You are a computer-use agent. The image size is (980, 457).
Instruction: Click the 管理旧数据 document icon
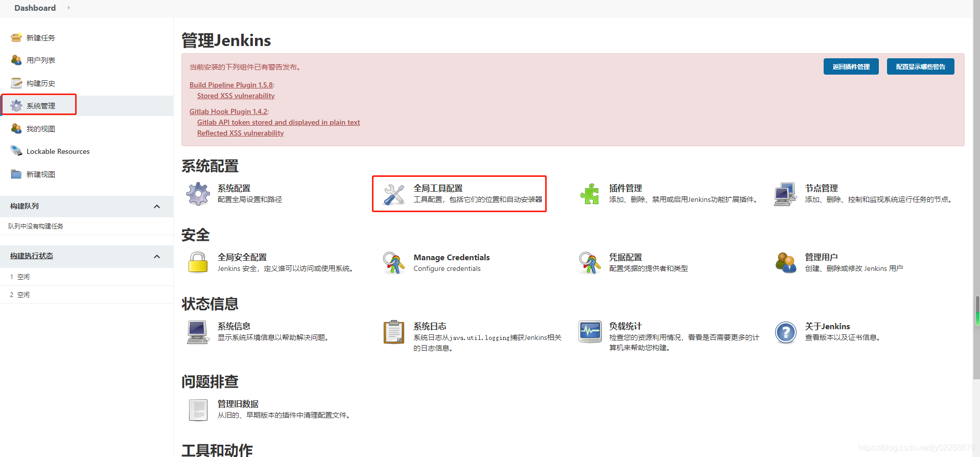(198, 410)
